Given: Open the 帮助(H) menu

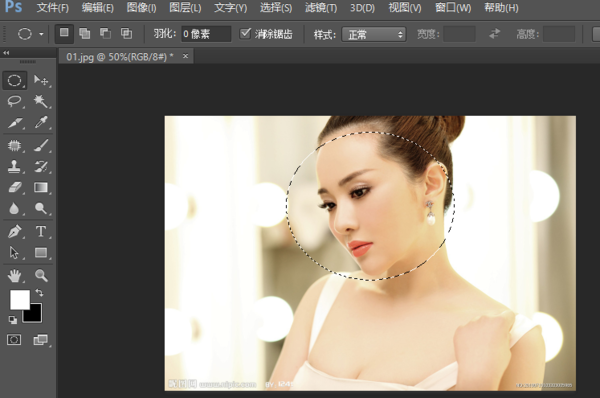Looking at the screenshot, I should (501, 8).
